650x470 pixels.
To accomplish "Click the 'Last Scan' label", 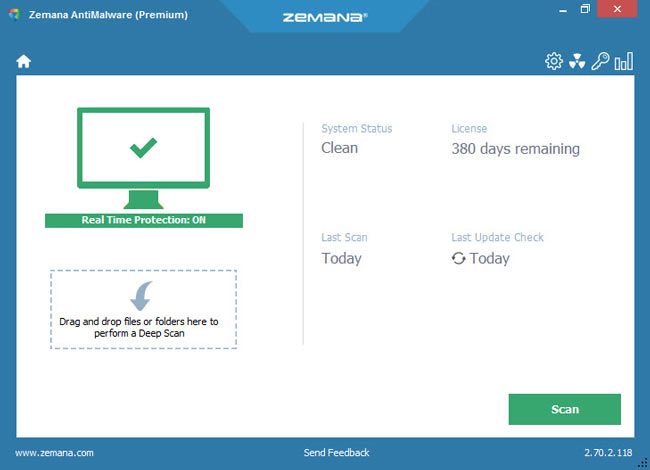I will [344, 237].
